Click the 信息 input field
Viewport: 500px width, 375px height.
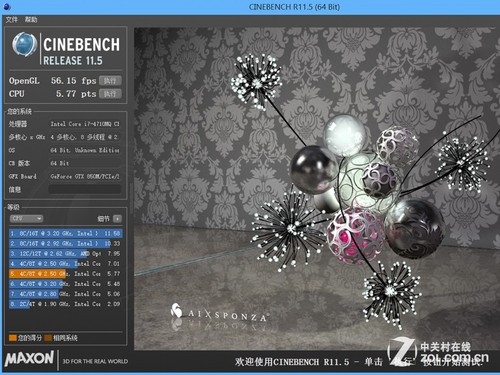(85, 189)
